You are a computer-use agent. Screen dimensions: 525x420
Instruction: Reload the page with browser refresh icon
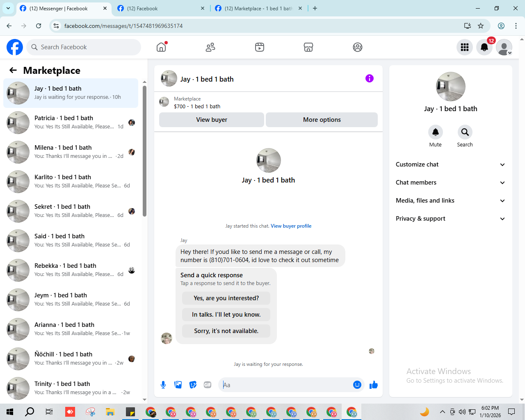point(39,26)
